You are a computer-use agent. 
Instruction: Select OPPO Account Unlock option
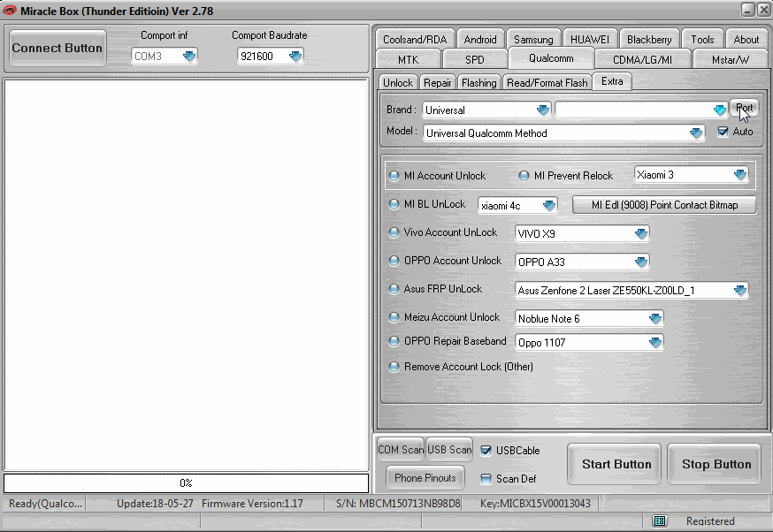pyautogui.click(x=394, y=261)
